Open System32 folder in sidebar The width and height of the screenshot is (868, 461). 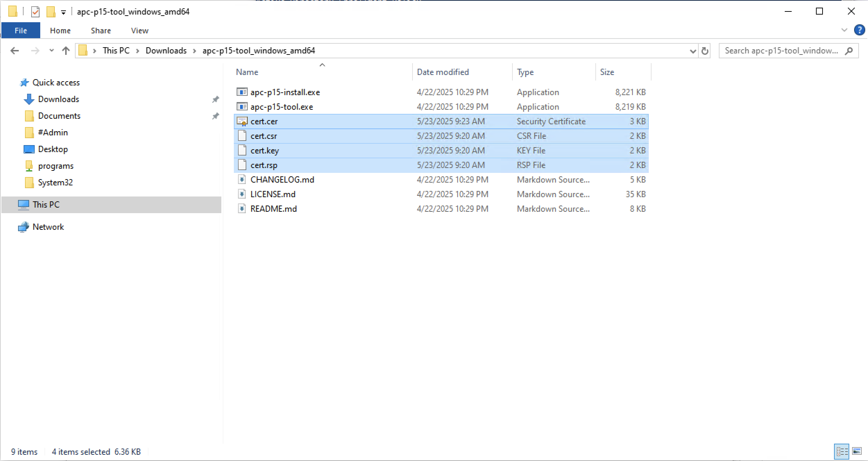click(x=56, y=183)
